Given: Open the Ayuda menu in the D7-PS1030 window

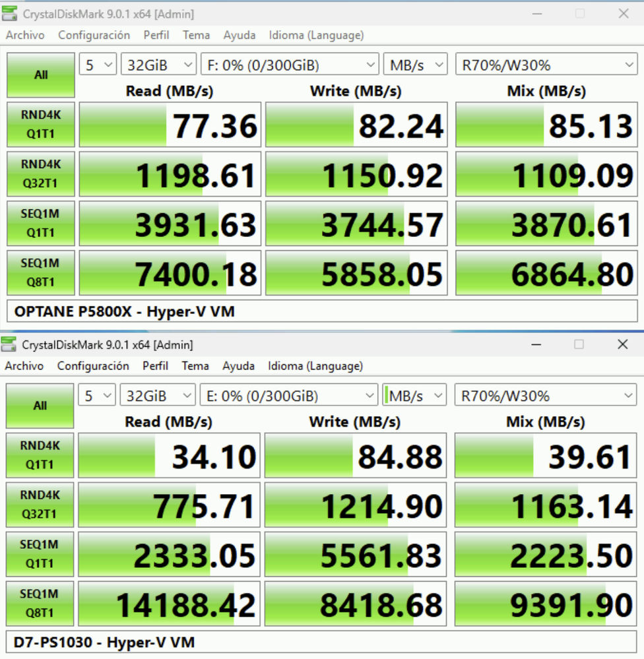Looking at the screenshot, I should coord(239,366).
